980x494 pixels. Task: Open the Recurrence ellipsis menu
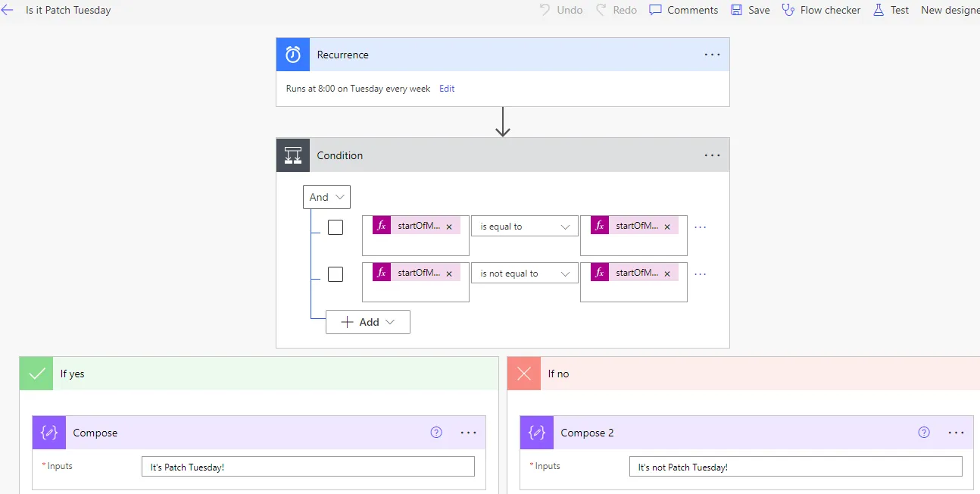tap(713, 55)
